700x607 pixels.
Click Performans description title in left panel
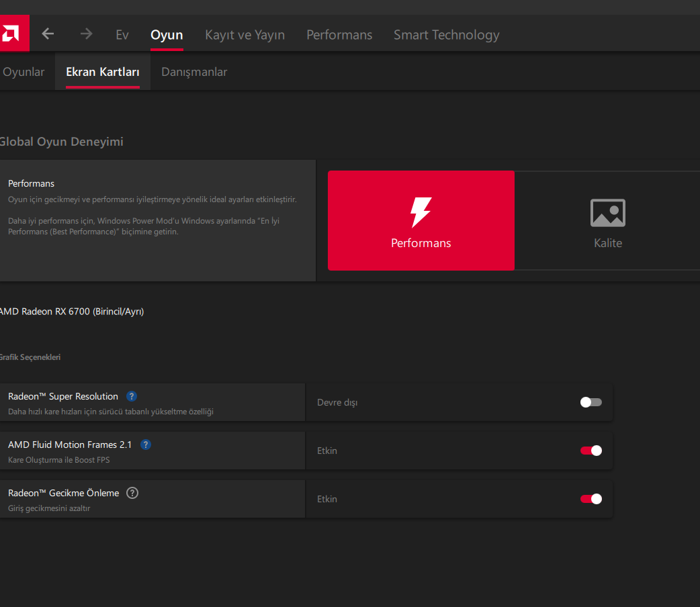(x=32, y=183)
